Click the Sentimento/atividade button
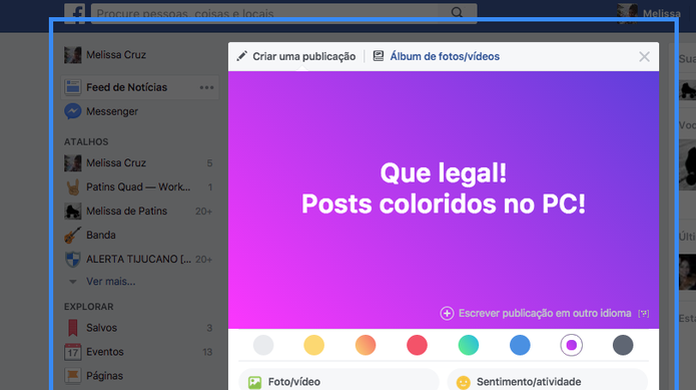The width and height of the screenshot is (696, 390). click(x=547, y=381)
